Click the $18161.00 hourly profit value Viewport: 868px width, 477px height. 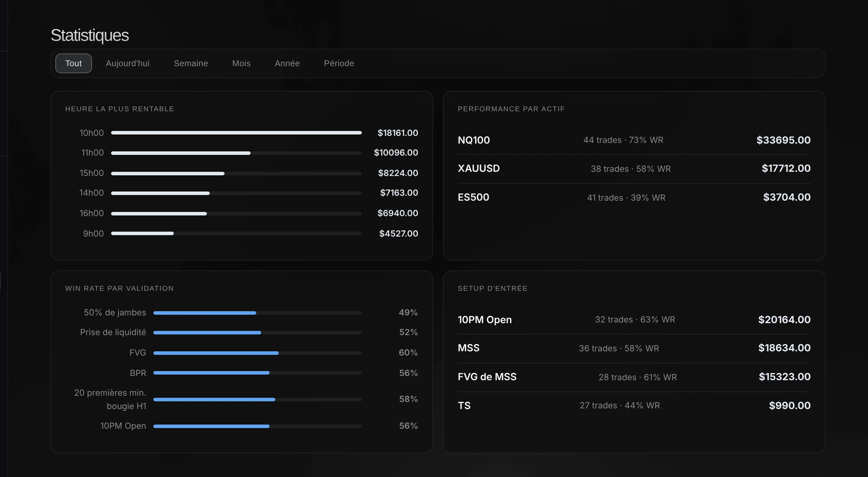[x=398, y=133]
